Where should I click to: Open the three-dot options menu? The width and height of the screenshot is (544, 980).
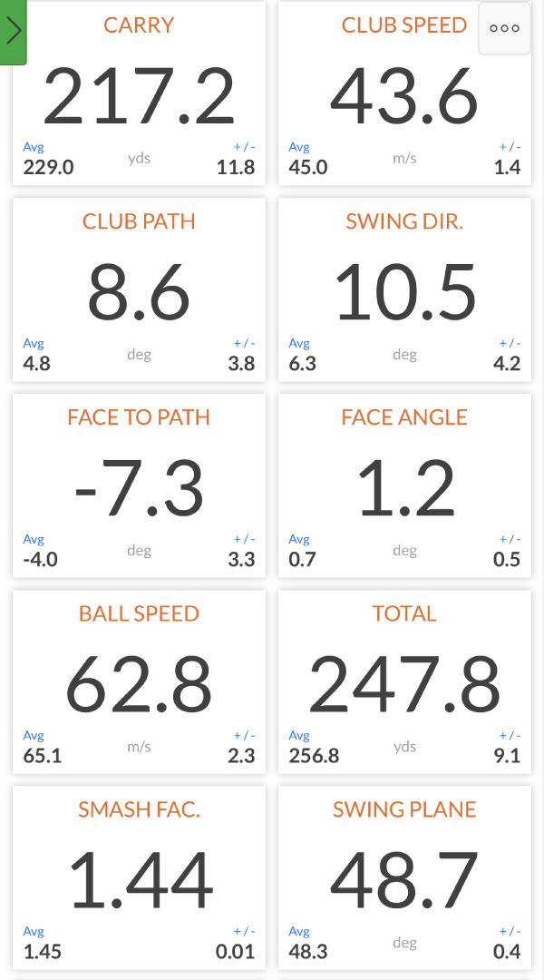tap(504, 28)
